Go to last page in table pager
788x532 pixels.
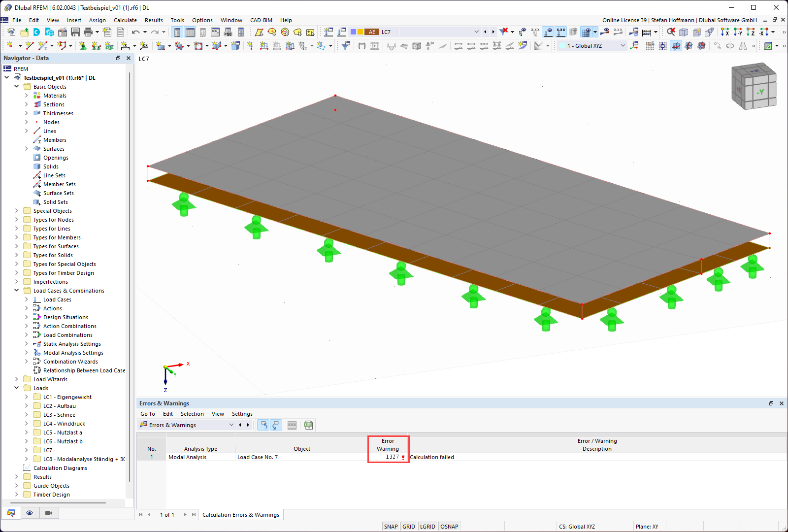pyautogui.click(x=194, y=515)
